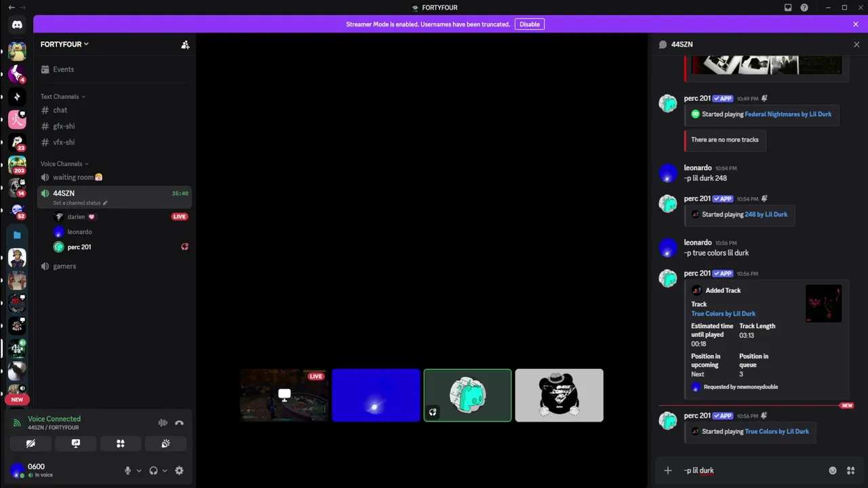Screen dimensions: 868x488
Task: Toggle noise suppression
Action: [x=163, y=423]
